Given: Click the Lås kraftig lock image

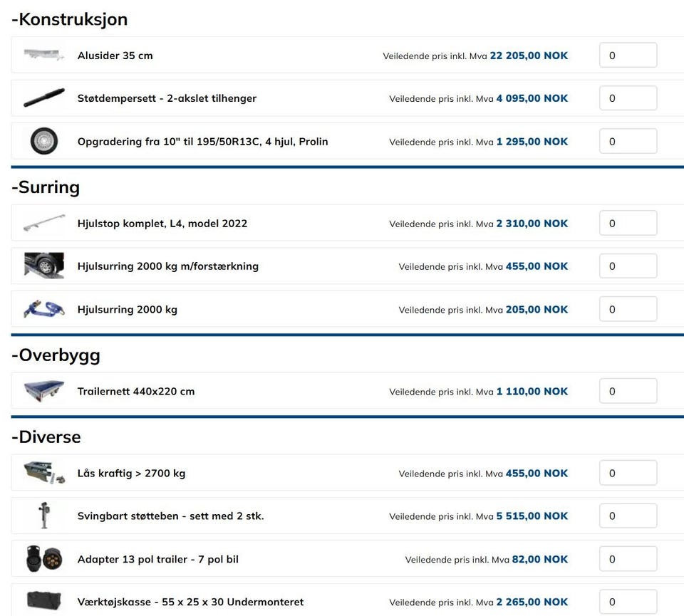Looking at the screenshot, I should click(x=44, y=473).
